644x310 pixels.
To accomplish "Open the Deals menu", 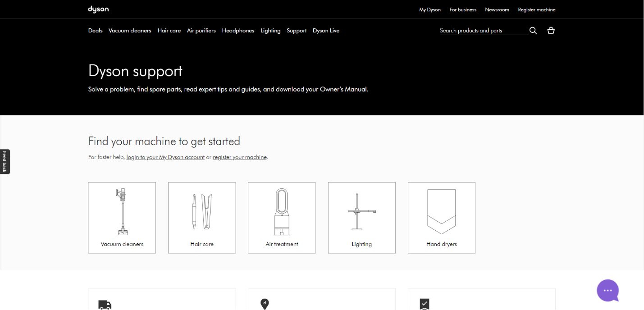I will click(95, 31).
